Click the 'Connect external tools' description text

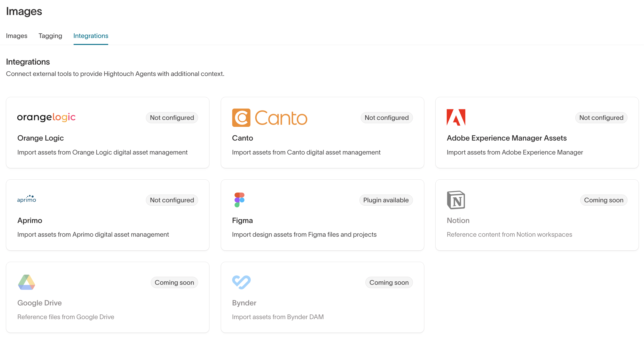coord(115,74)
